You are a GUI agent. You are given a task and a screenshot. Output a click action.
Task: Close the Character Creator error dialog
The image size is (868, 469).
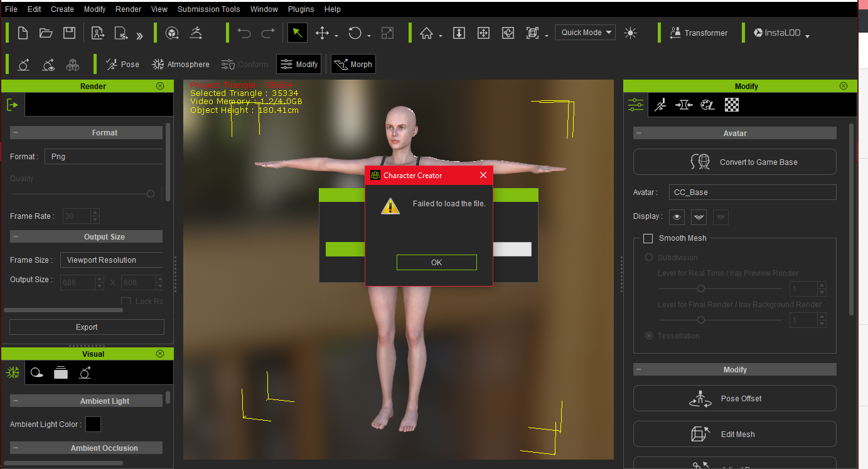tap(483, 175)
